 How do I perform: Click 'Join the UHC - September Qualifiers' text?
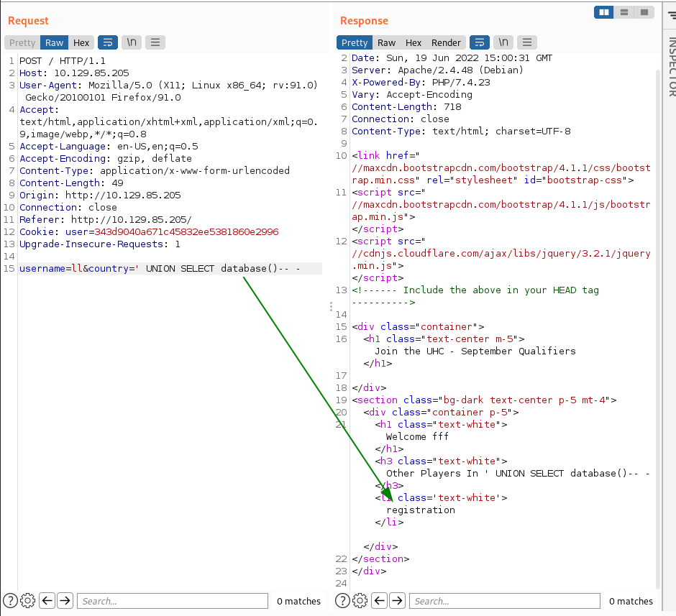coord(475,351)
